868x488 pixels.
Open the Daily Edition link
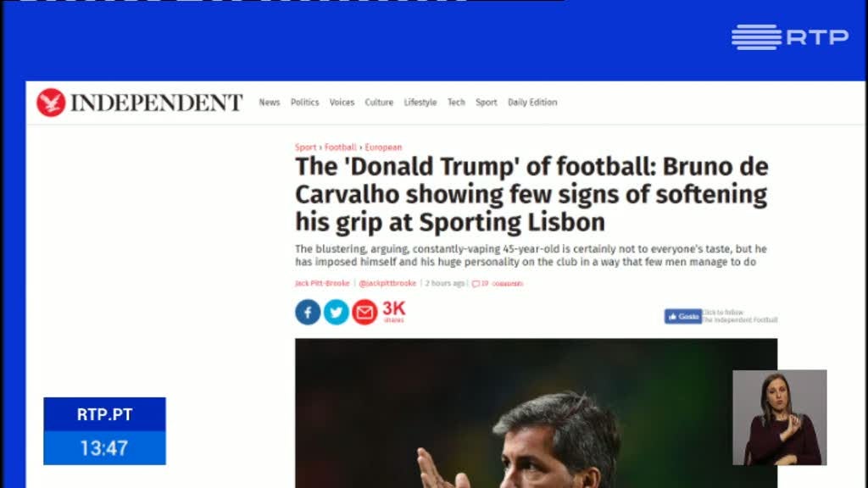click(532, 103)
